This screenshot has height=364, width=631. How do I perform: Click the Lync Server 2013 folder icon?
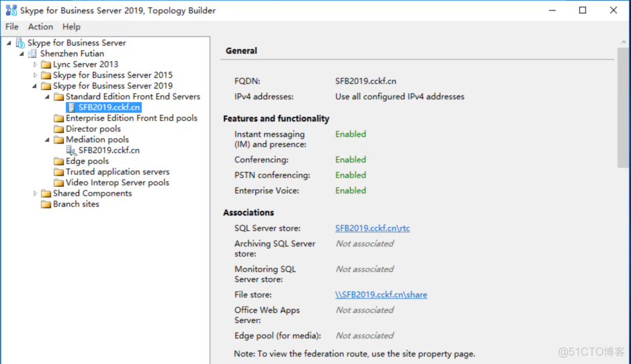click(x=46, y=64)
